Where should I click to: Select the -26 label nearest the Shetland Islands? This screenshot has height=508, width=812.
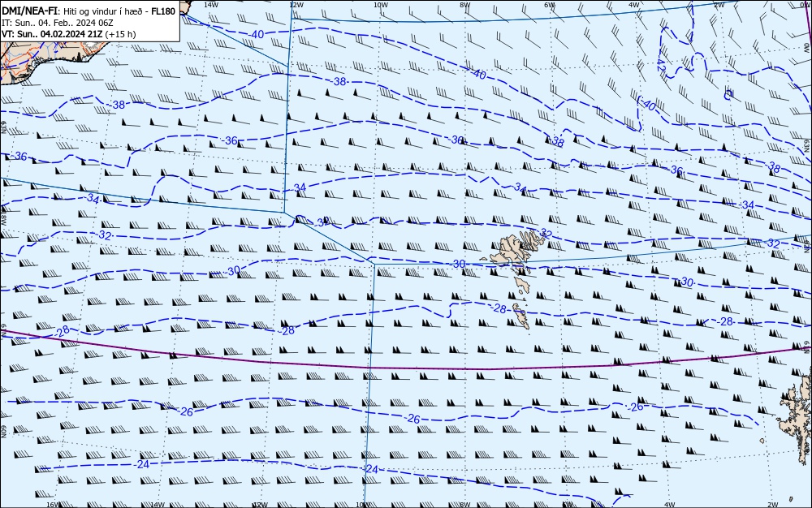click(635, 407)
